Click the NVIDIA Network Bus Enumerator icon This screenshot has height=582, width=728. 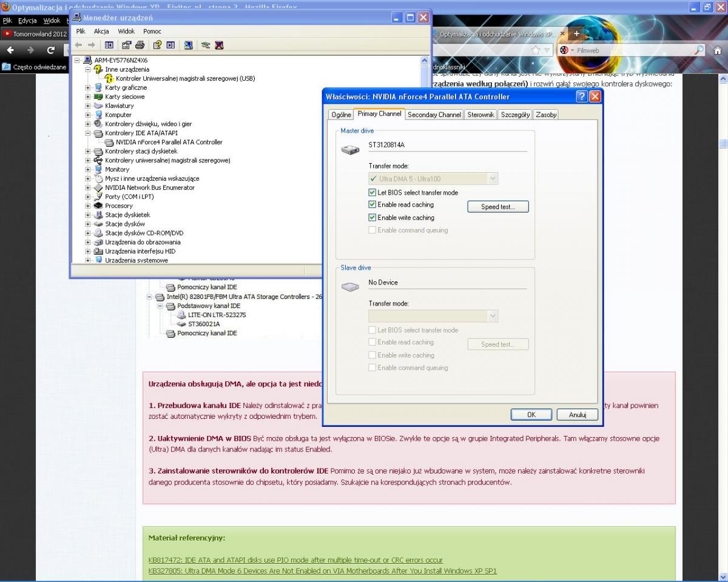pos(99,187)
